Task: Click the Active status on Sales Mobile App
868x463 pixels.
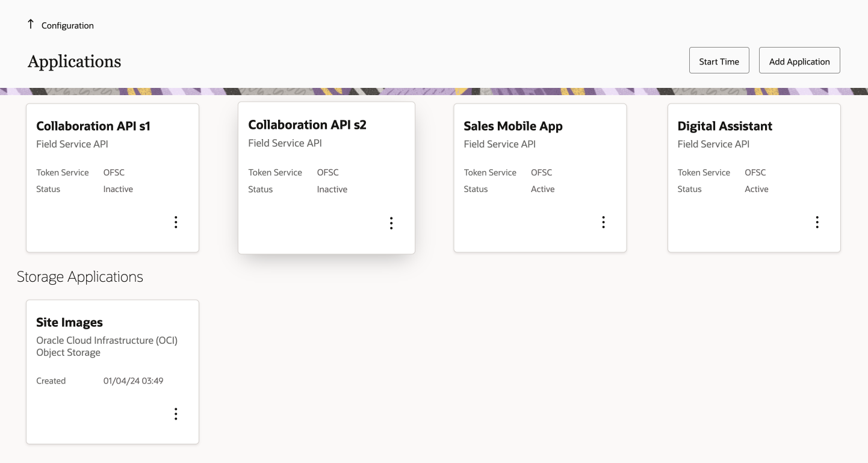Action: coord(542,189)
